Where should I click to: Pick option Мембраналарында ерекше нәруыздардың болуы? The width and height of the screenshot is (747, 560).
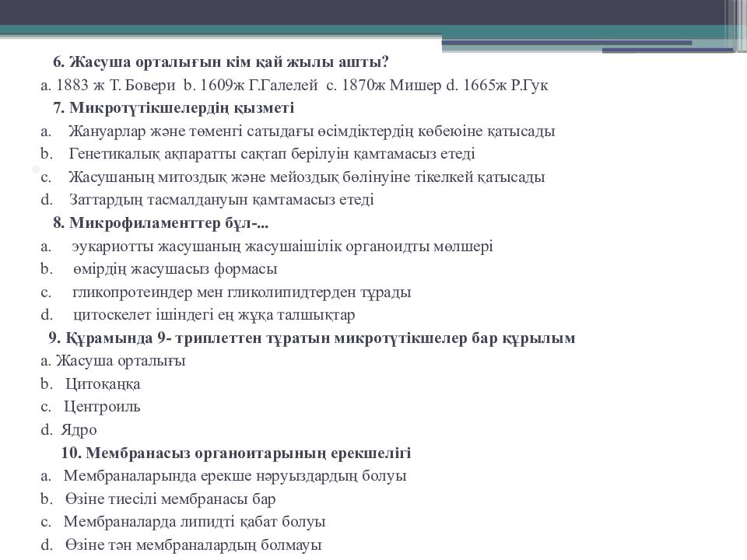pyautogui.click(x=223, y=476)
